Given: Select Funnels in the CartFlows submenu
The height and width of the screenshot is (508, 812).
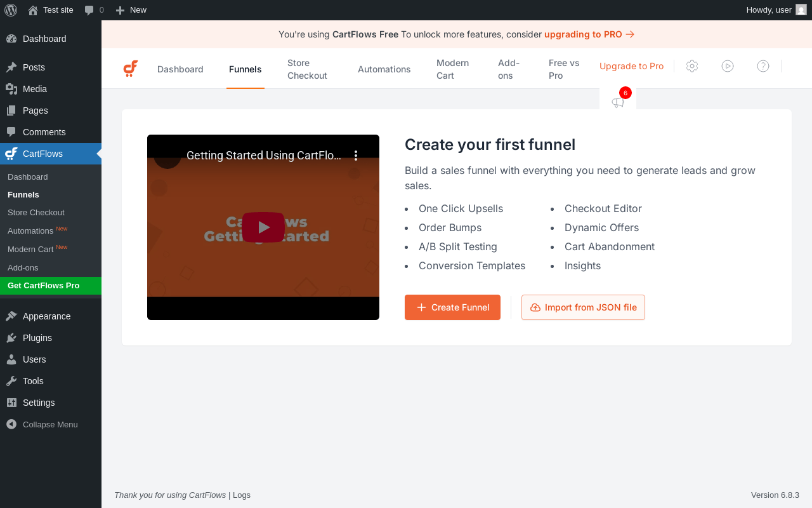Looking at the screenshot, I should 51,195.
